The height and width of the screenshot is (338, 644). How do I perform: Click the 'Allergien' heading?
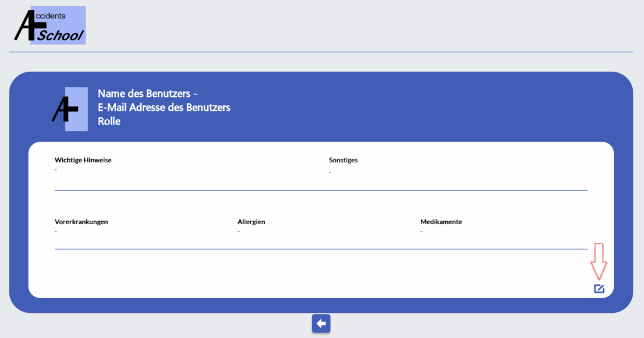251,222
